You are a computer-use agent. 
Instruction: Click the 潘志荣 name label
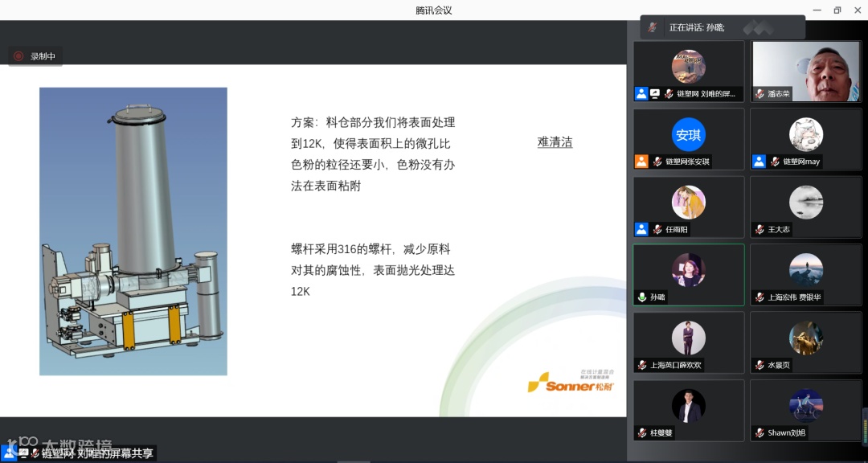pyautogui.click(x=779, y=94)
